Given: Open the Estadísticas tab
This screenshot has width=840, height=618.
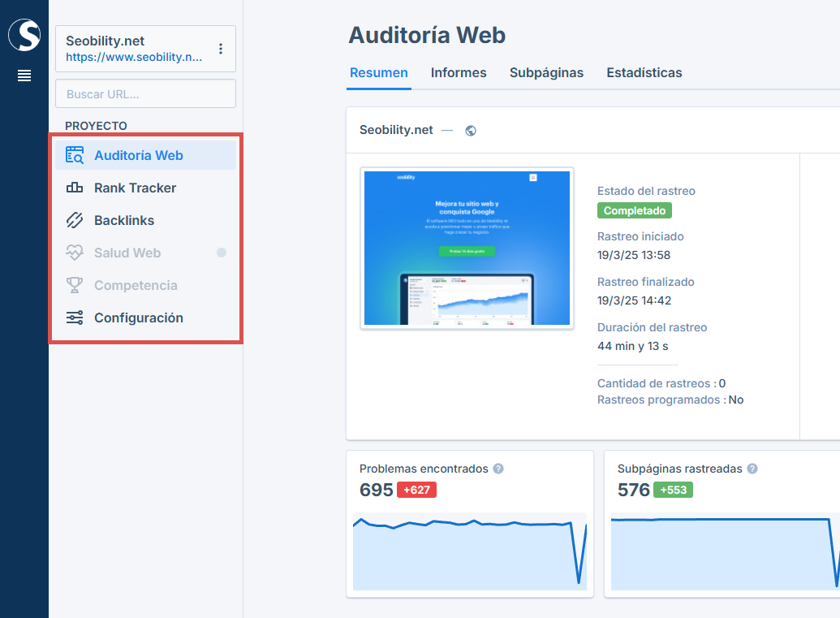Looking at the screenshot, I should (644, 73).
